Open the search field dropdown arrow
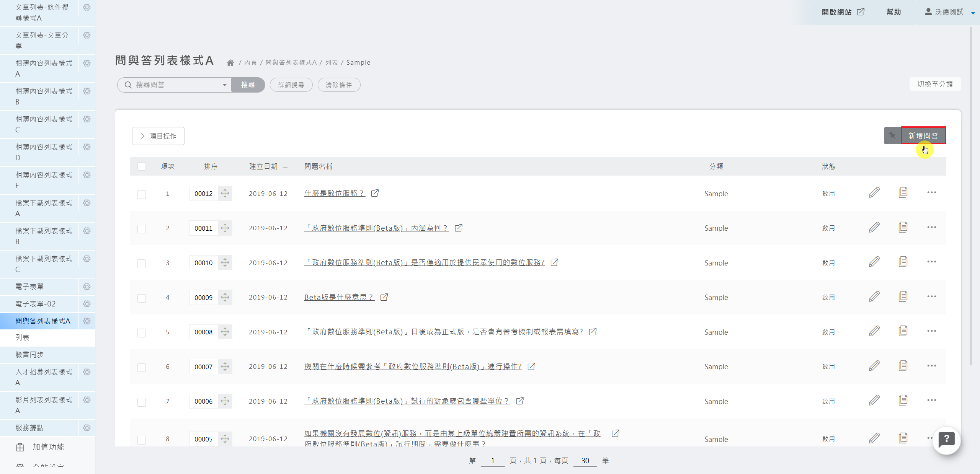Image resolution: width=980 pixels, height=474 pixels. [224, 85]
